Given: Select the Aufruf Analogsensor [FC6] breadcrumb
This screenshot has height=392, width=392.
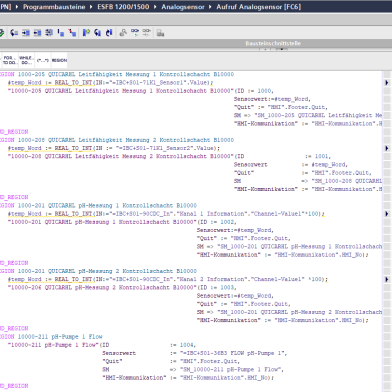Looking at the screenshot, I should 259,7.
